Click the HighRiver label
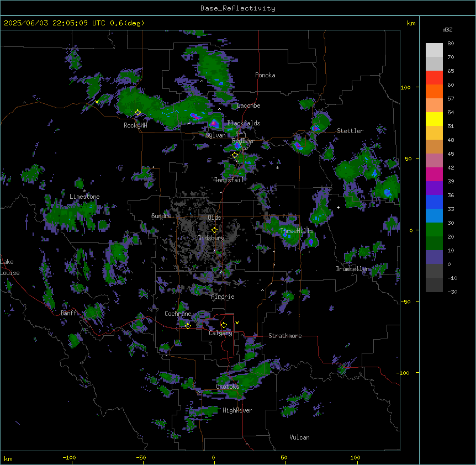 pos(237,410)
